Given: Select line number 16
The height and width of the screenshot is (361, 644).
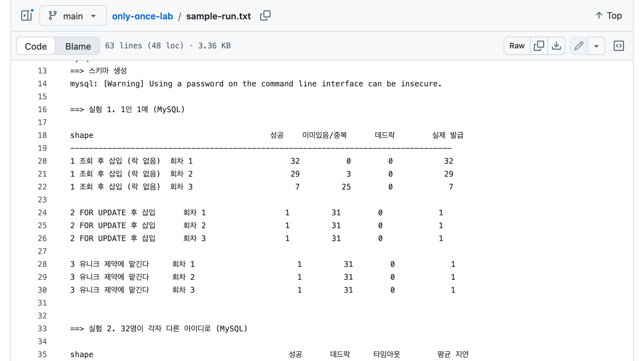Looking at the screenshot, I should pos(42,109).
